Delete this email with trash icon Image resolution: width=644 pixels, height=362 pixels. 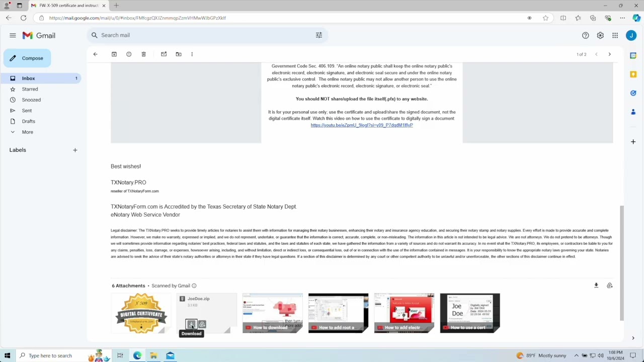tap(143, 54)
